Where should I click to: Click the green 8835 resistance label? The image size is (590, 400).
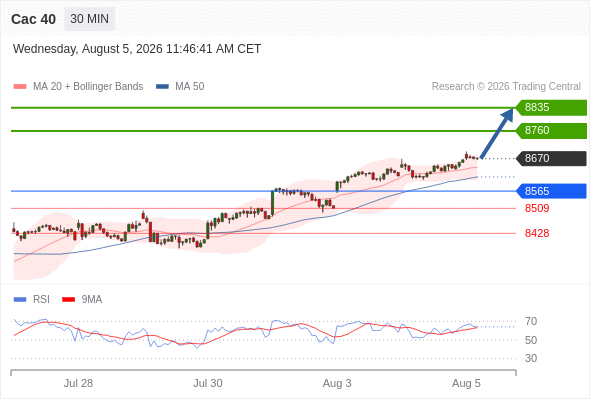(551, 108)
